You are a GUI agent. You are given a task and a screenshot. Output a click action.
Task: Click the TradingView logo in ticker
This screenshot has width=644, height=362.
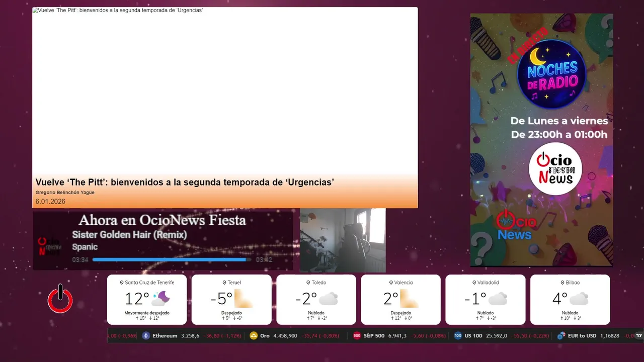639,335
